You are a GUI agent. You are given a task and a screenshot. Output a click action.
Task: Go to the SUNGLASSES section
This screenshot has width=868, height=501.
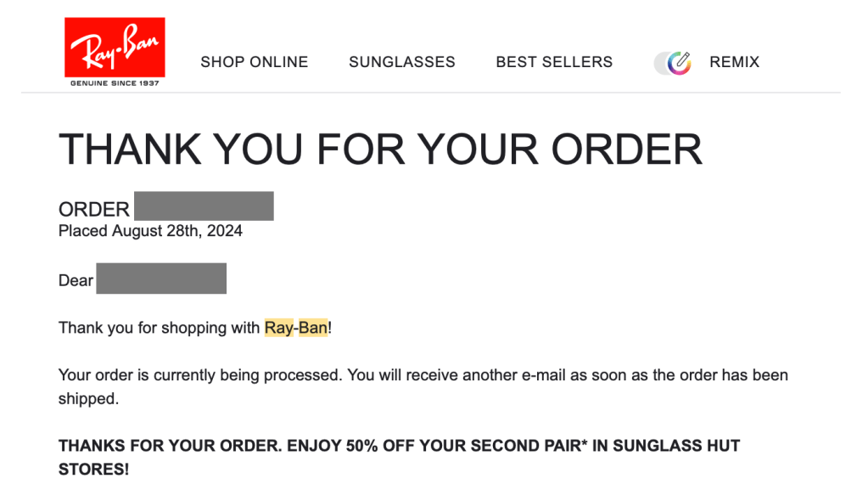point(401,62)
